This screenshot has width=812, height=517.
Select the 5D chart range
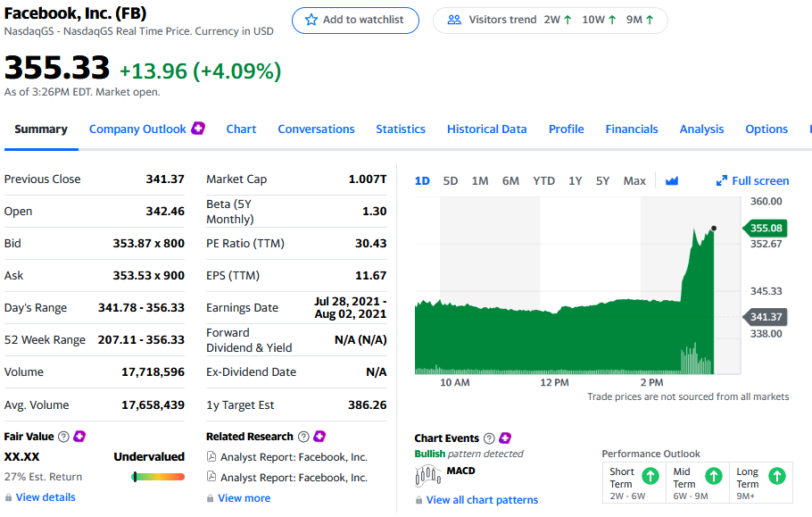[x=450, y=180]
